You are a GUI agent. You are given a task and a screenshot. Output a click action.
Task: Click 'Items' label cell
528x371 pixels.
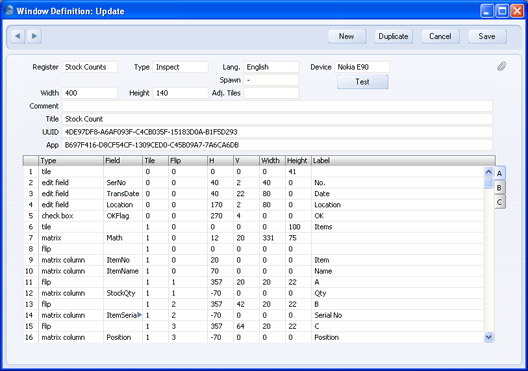(397, 227)
